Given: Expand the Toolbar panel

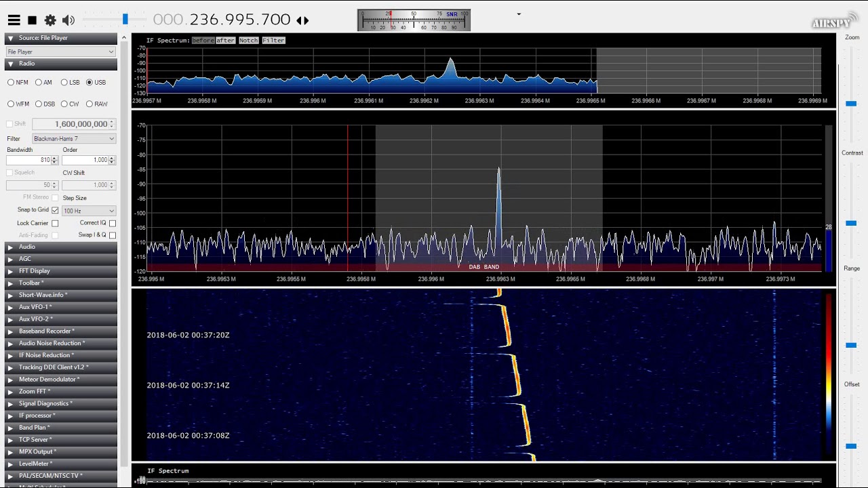Looking at the screenshot, I should coord(61,283).
